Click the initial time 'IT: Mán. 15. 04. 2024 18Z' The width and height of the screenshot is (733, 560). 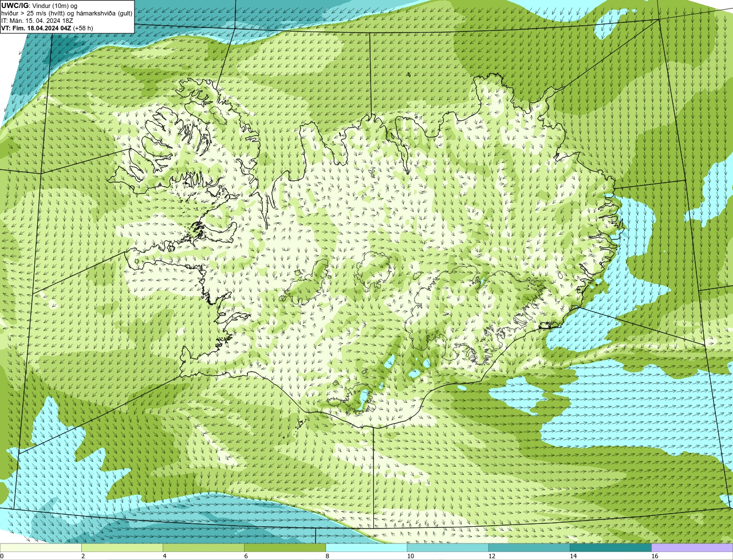pos(37,21)
